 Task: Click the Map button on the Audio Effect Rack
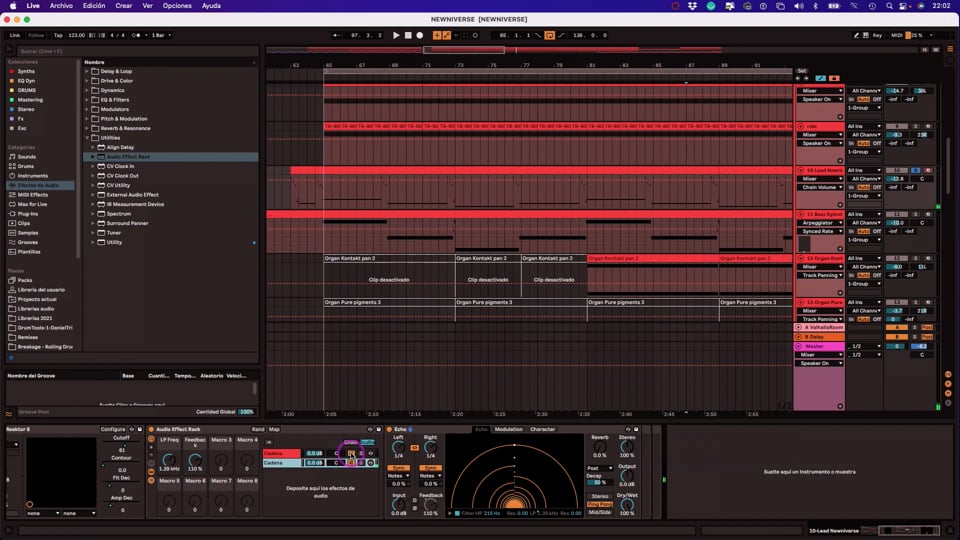pyautogui.click(x=274, y=429)
